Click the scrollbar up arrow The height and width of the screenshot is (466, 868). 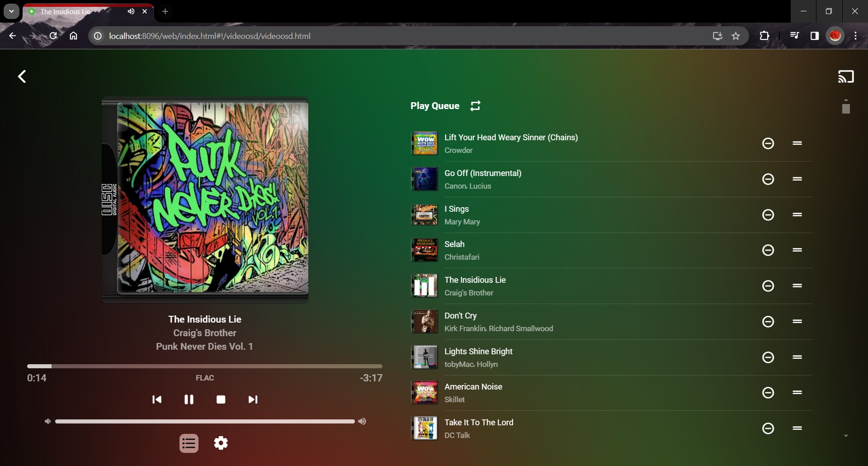click(846, 100)
